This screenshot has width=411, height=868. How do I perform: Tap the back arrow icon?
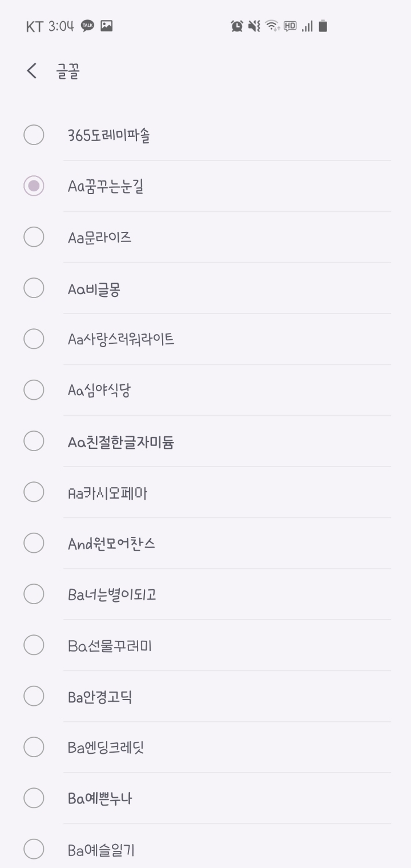pyautogui.click(x=32, y=71)
